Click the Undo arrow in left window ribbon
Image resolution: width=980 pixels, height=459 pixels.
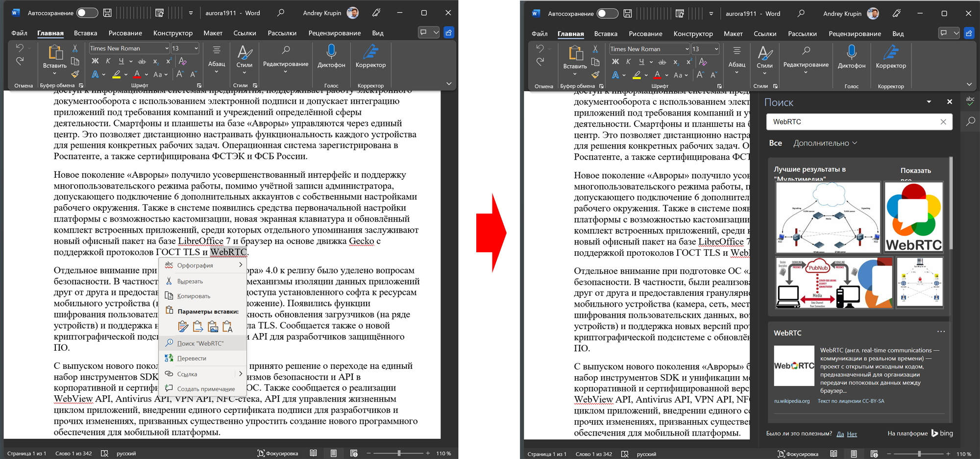coord(20,48)
